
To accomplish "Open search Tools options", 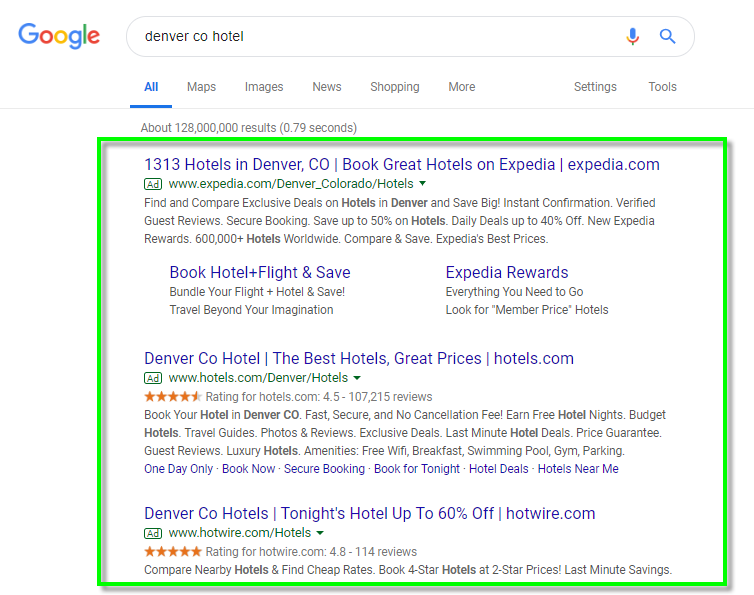I will (x=662, y=87).
